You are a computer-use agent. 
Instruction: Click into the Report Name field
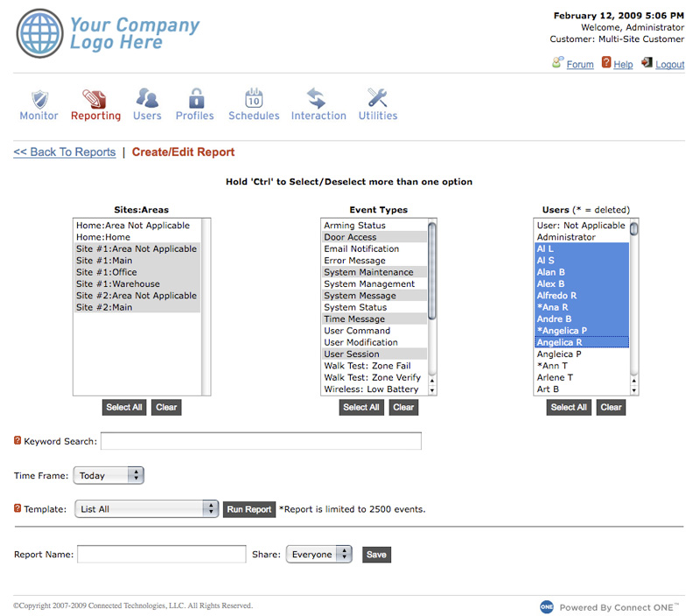point(161,554)
